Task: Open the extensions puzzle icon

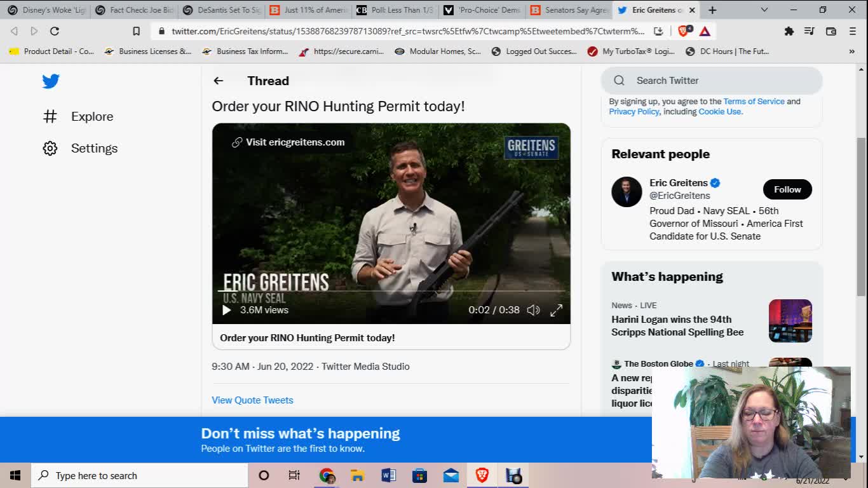Action: click(x=789, y=31)
